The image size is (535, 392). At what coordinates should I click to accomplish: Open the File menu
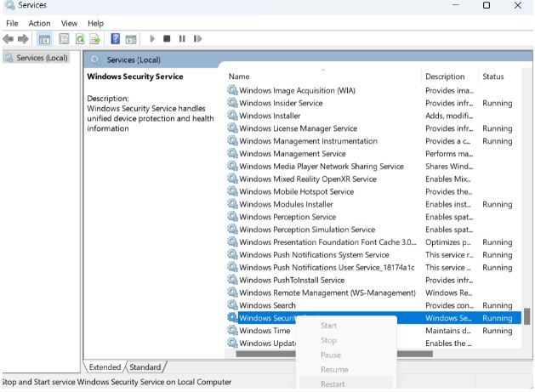pyautogui.click(x=12, y=24)
